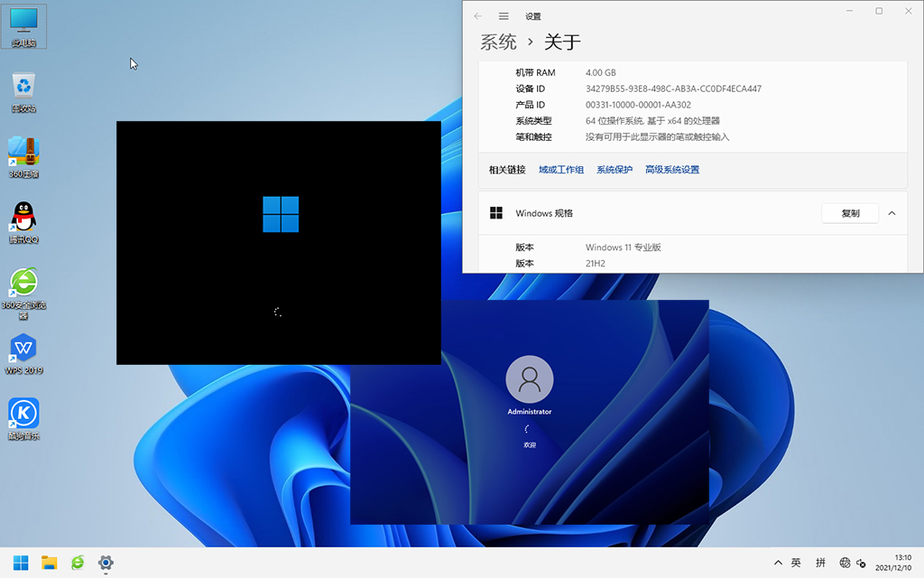The width and height of the screenshot is (924, 578).
Task: Select the 产品 ID value 00331-10000-00001-AA302
Action: click(x=638, y=105)
